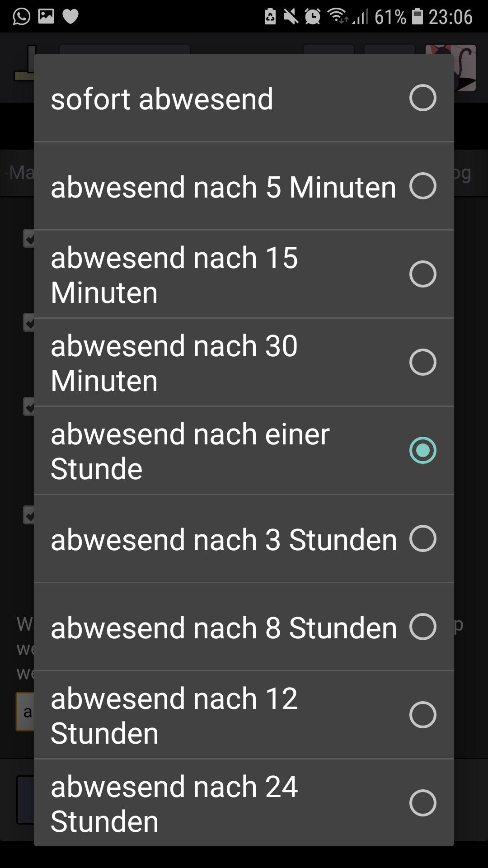The width and height of the screenshot is (488, 868).
Task: Pick abwesend nach 12 Stunden radio button
Action: pos(422,715)
